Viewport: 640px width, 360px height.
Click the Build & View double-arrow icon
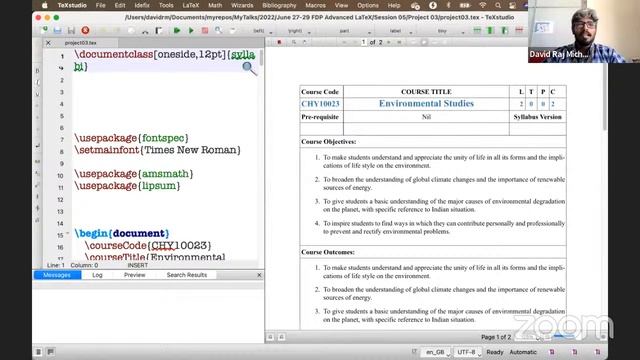(177, 31)
